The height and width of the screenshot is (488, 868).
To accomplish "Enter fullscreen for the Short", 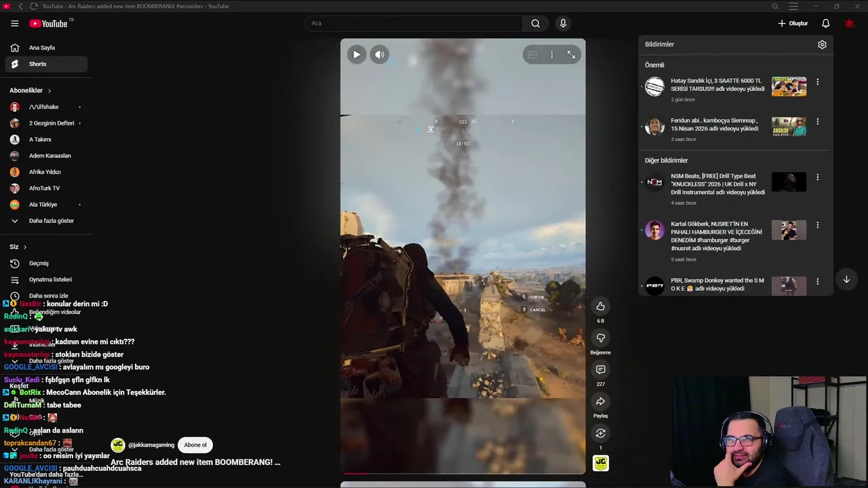I will 571,55.
